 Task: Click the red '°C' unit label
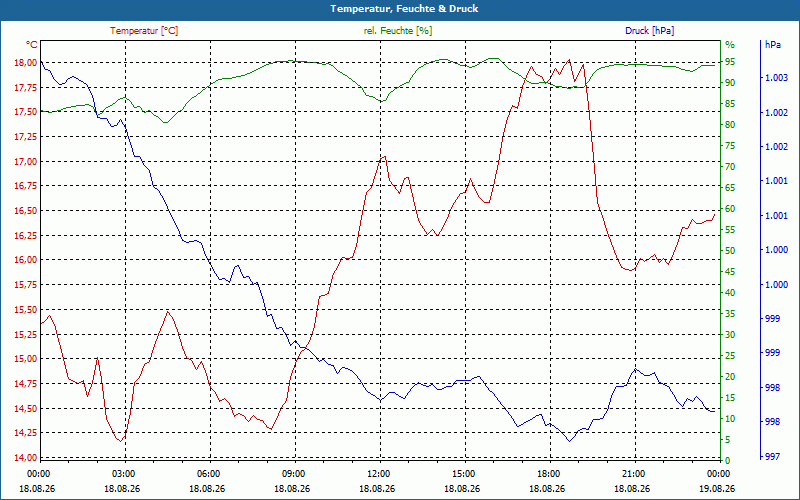point(32,45)
